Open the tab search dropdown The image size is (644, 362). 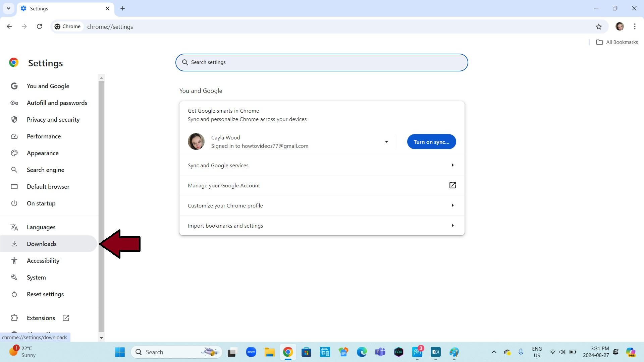8,8
